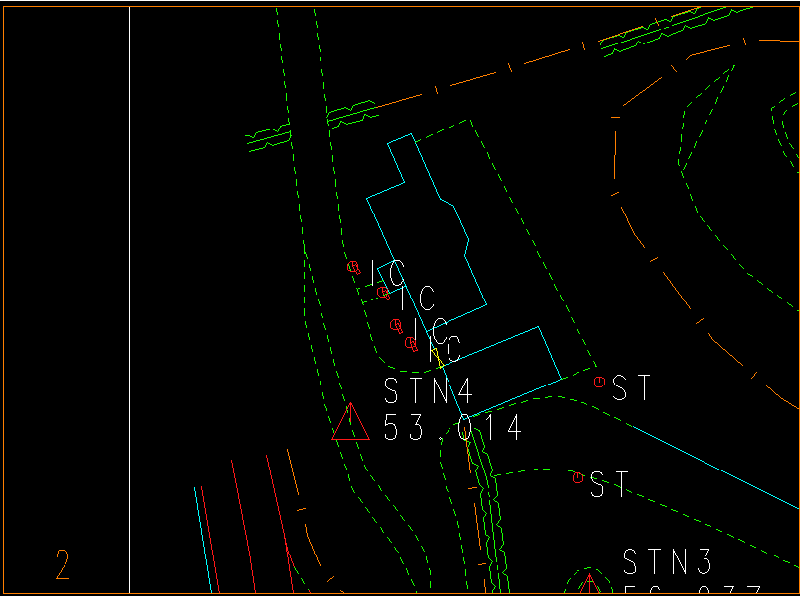Select the small yellow mark at building corner
The width and height of the screenshot is (800, 596).
(x=439, y=360)
